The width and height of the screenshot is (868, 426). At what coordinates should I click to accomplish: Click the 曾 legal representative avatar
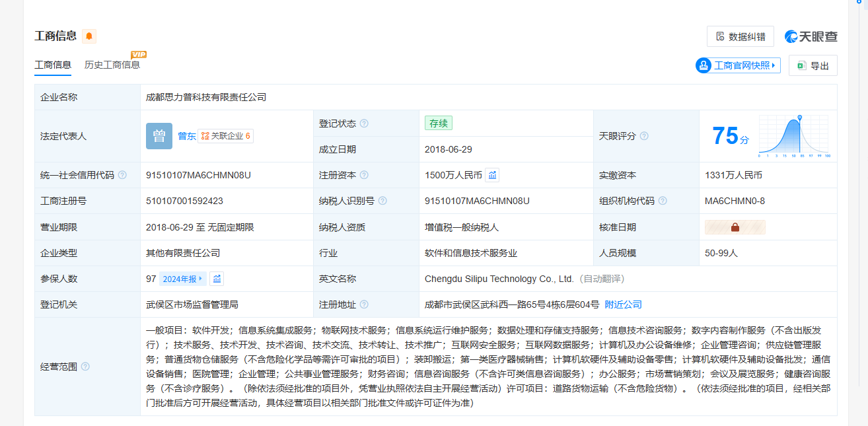[x=159, y=136]
